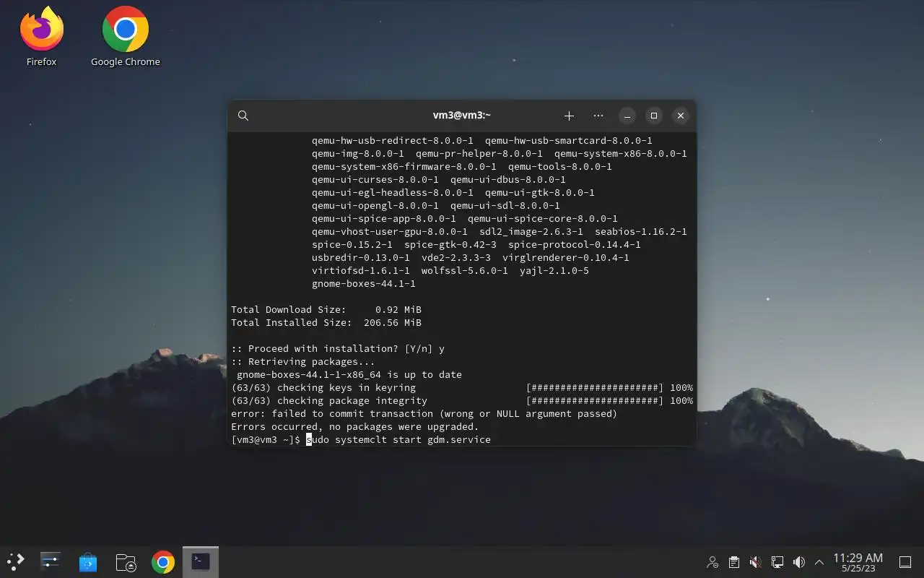Click the 'checking keys in keyring' text
Image resolution: width=924 pixels, height=578 pixels.
[346, 387]
